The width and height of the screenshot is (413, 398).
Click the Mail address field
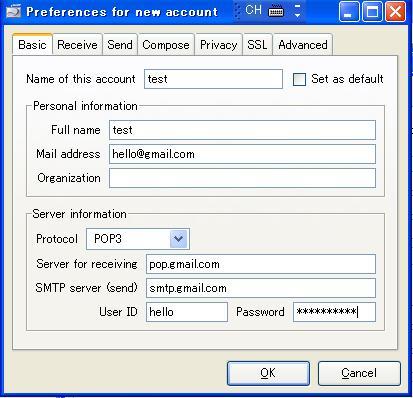(x=242, y=154)
